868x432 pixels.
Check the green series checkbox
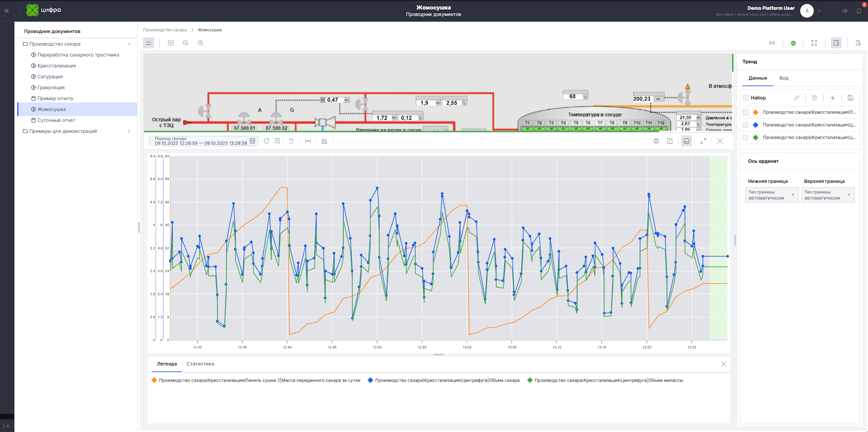(745, 137)
